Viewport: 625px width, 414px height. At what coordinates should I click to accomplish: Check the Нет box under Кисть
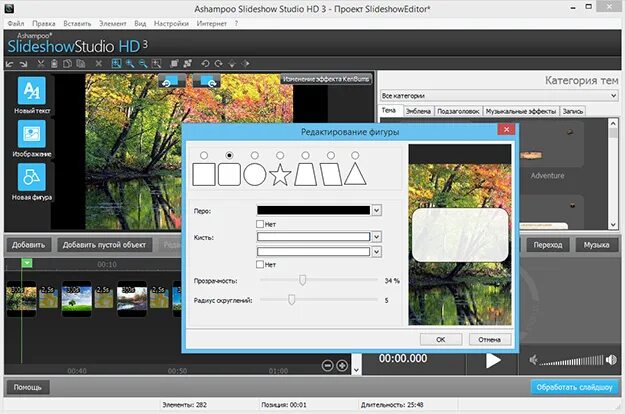click(260, 264)
